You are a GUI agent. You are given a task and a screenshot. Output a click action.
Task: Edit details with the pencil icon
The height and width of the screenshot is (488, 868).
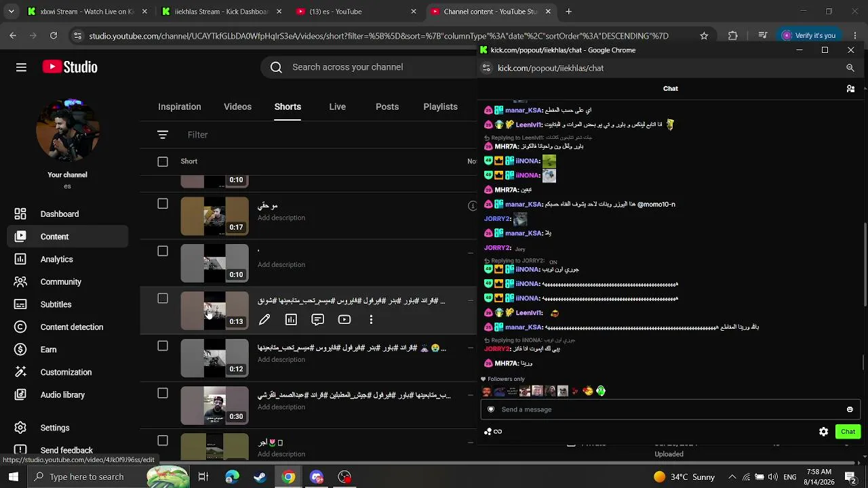pos(264,319)
